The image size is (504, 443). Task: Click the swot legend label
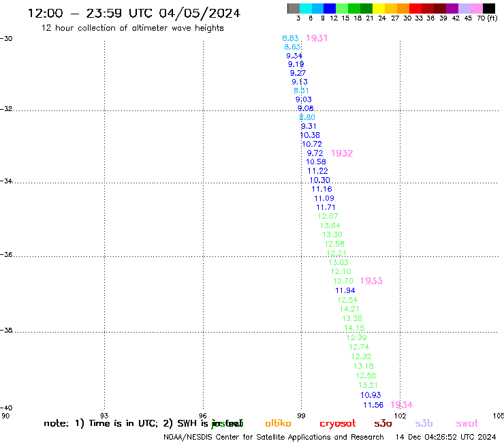(x=467, y=423)
